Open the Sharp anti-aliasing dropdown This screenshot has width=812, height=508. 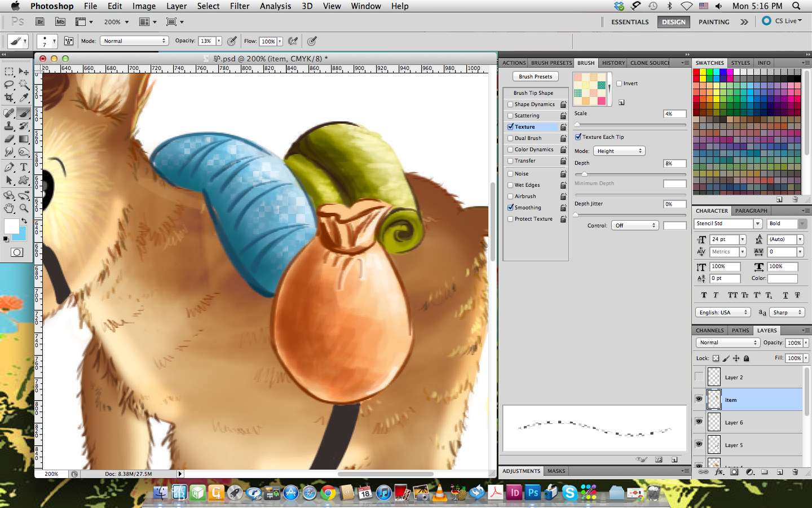pyautogui.click(x=787, y=312)
